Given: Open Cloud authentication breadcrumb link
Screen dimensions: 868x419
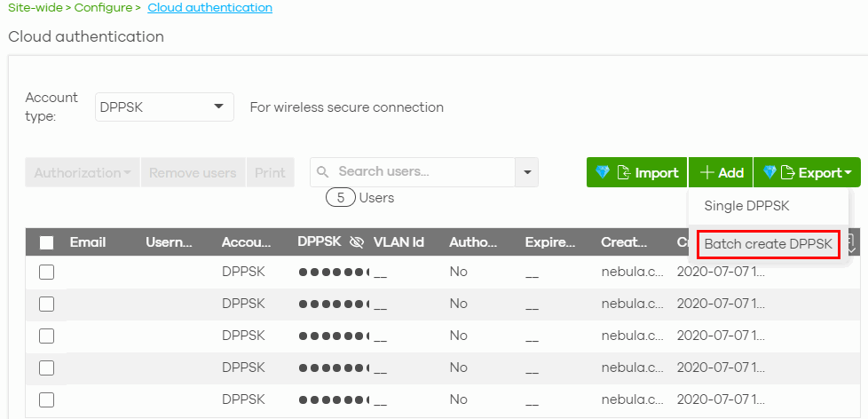Looking at the screenshot, I should tap(209, 8).
